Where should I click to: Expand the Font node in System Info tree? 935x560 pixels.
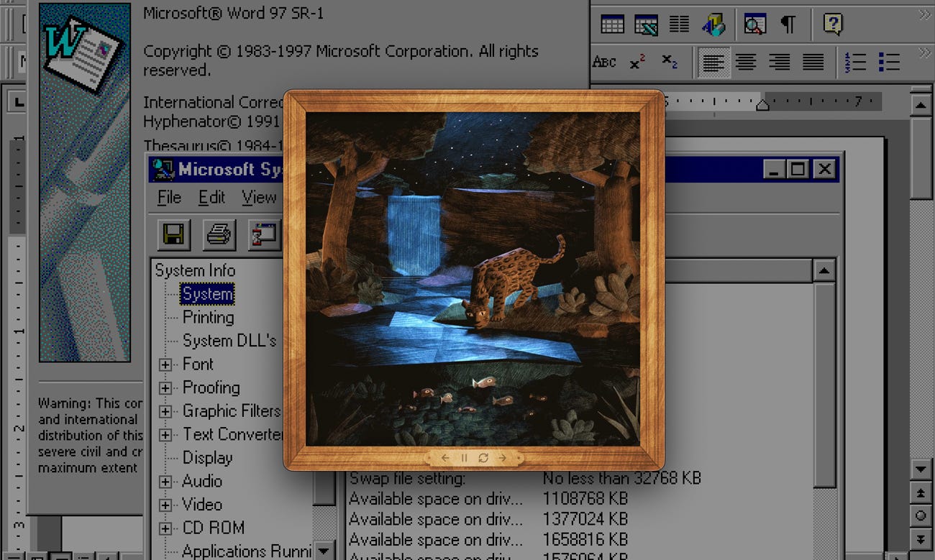click(x=166, y=364)
